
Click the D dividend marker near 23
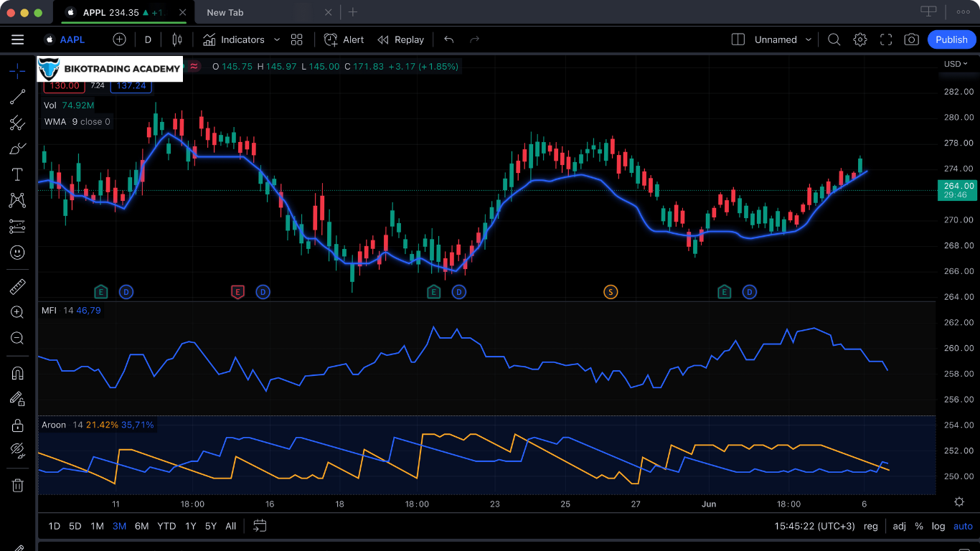click(x=459, y=292)
